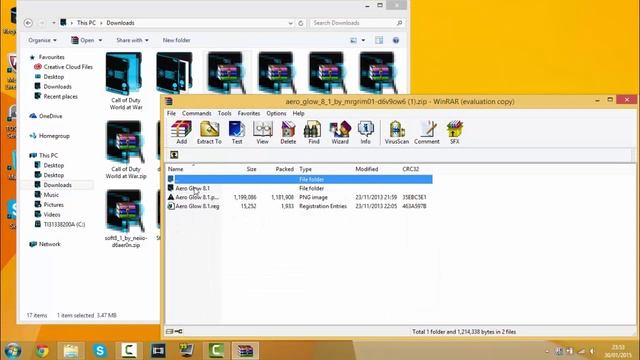The image size is (640, 360).
Task: Select the Aero Glow 8.1 folder row
Action: pyautogui.click(x=300, y=188)
